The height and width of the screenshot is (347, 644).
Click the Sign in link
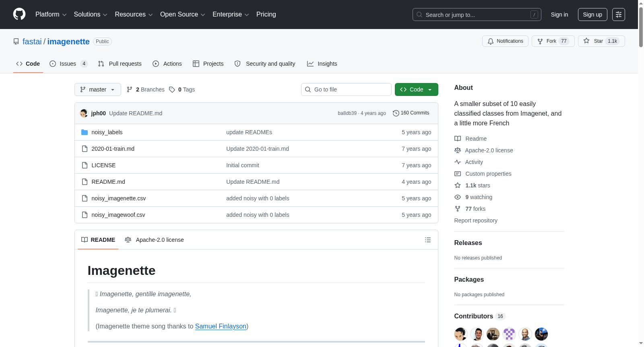(x=559, y=15)
